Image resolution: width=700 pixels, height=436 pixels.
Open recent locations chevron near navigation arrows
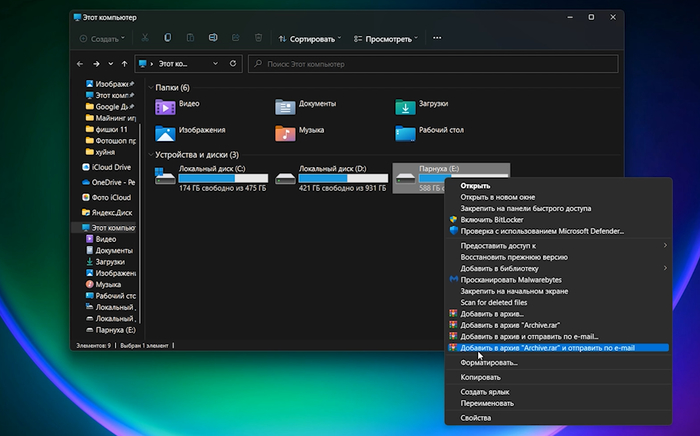pyautogui.click(x=110, y=64)
